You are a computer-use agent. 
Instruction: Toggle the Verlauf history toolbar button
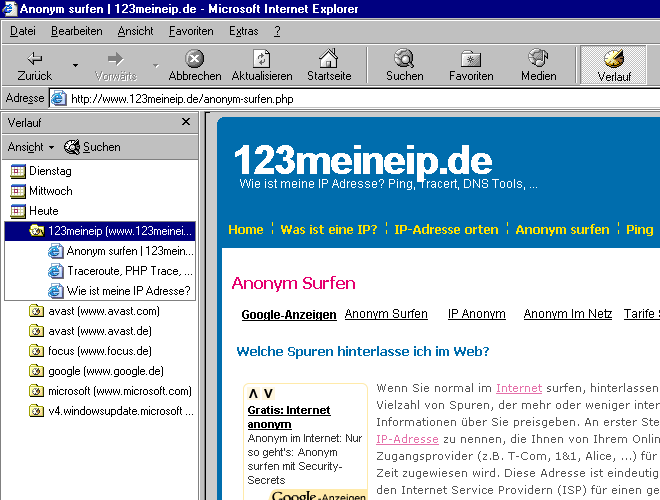[x=614, y=65]
